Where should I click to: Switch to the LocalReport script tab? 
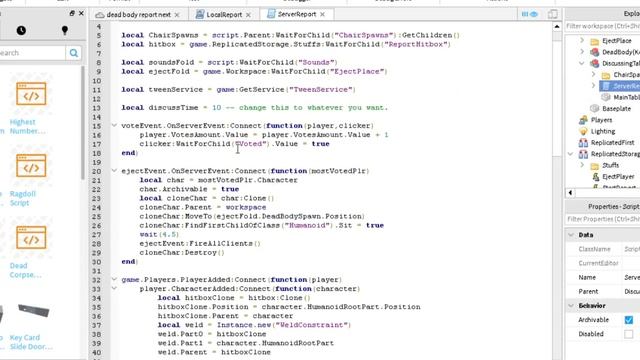click(224, 15)
